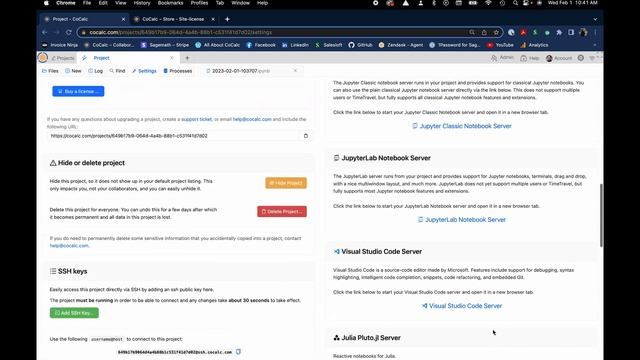Click the share icon in the address bar
Image resolution: width=640 pixels, height=360 pixels.
(x=484, y=32)
